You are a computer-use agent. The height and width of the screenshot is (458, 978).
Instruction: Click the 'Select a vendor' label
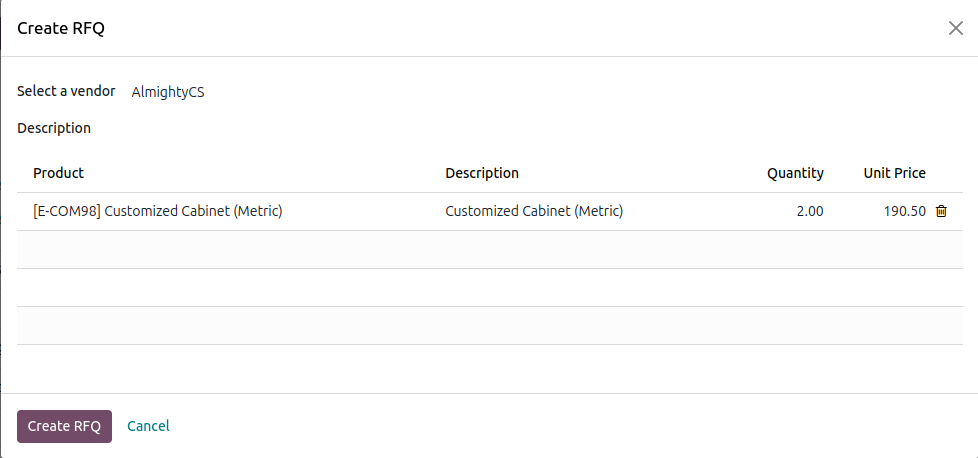point(66,91)
